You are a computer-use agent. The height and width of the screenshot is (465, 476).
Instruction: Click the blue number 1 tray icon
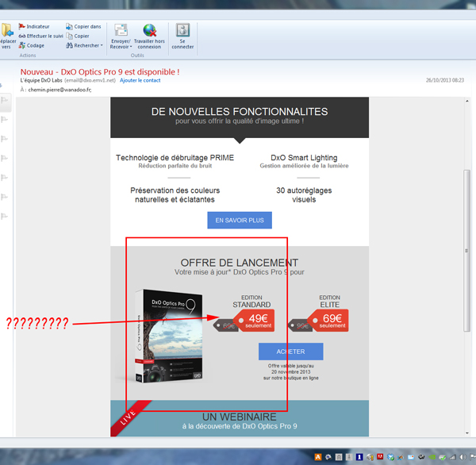click(x=359, y=457)
